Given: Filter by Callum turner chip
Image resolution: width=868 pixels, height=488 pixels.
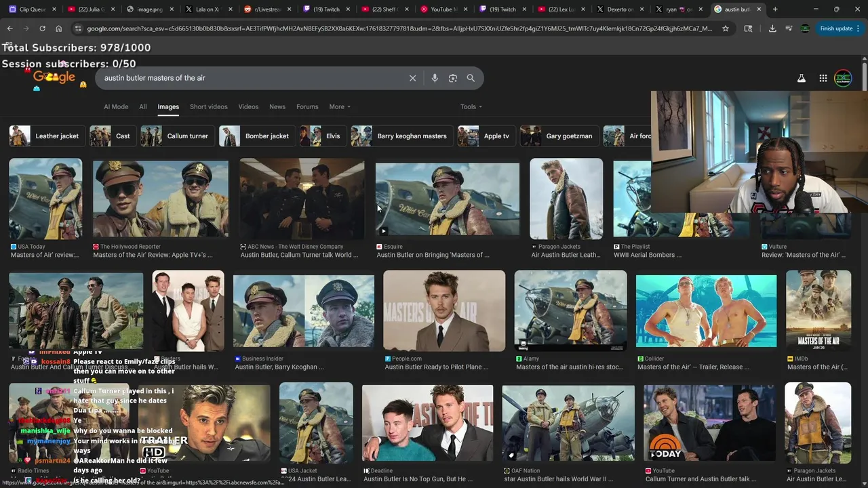Looking at the screenshot, I should tap(176, 136).
